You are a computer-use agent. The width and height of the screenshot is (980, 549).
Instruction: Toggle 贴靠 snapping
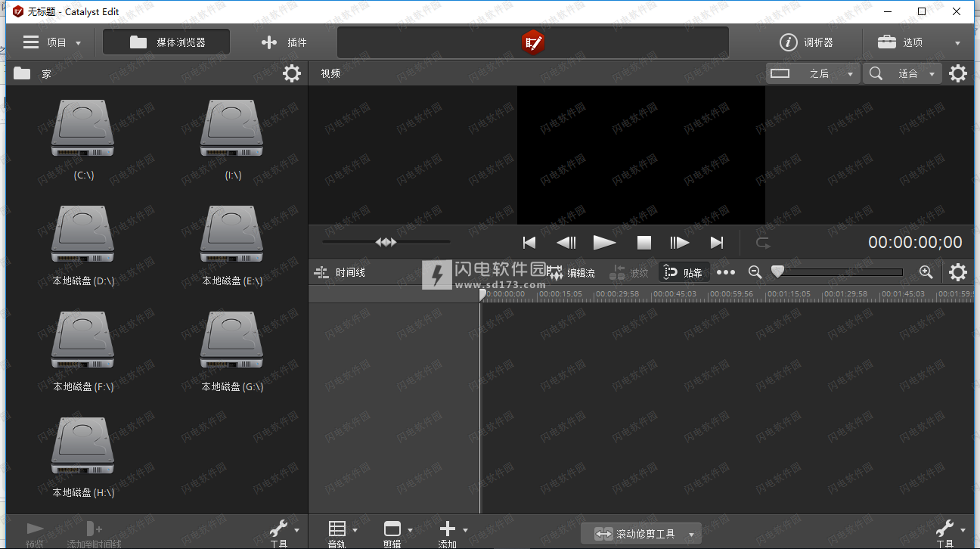click(684, 272)
